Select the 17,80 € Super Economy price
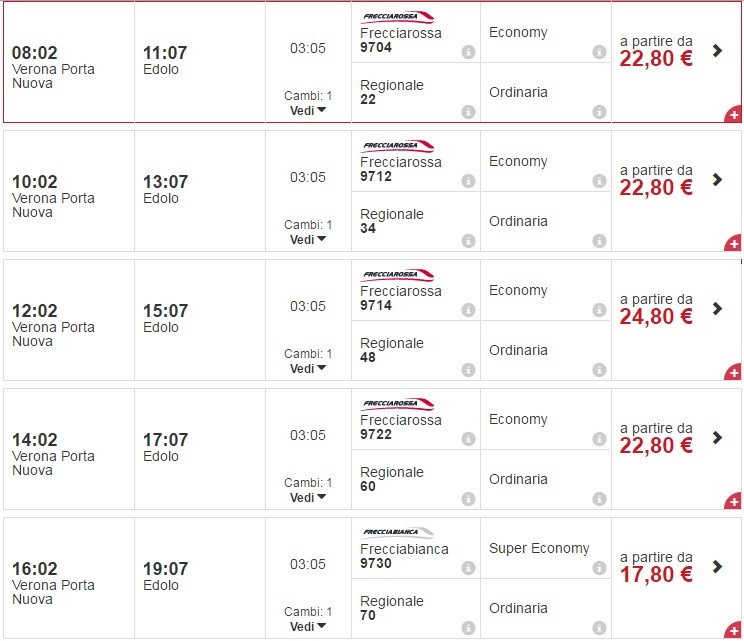744x641 pixels. [656, 574]
